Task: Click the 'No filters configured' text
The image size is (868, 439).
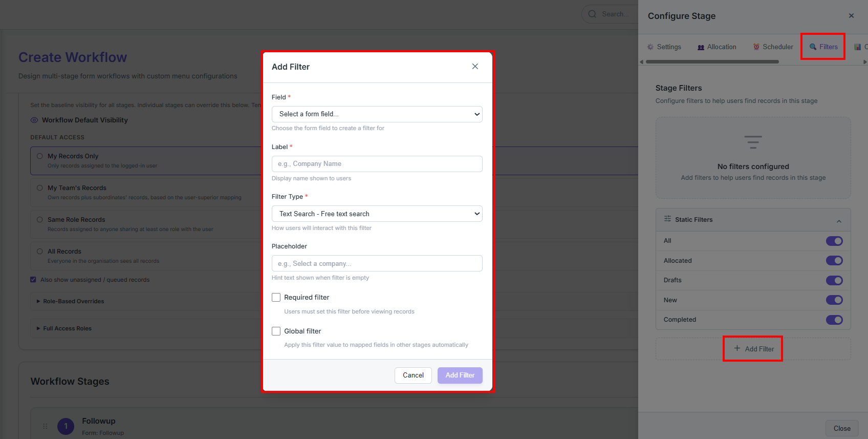Action: tap(753, 166)
